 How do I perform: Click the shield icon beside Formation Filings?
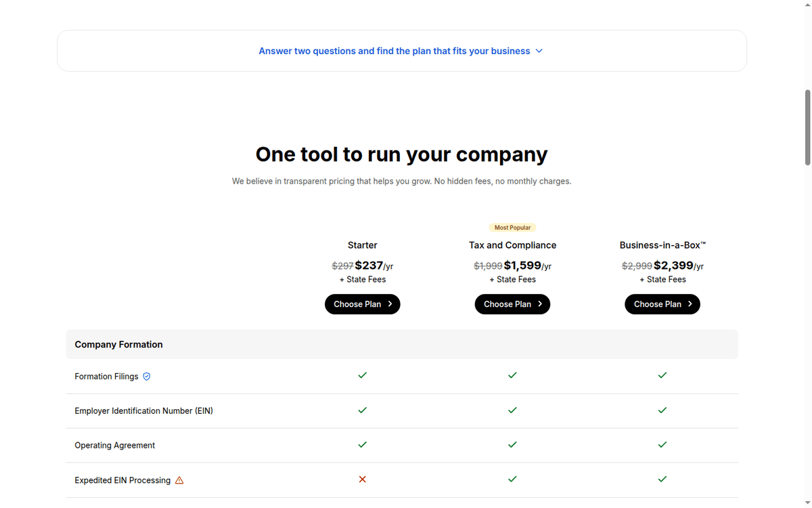(x=147, y=377)
